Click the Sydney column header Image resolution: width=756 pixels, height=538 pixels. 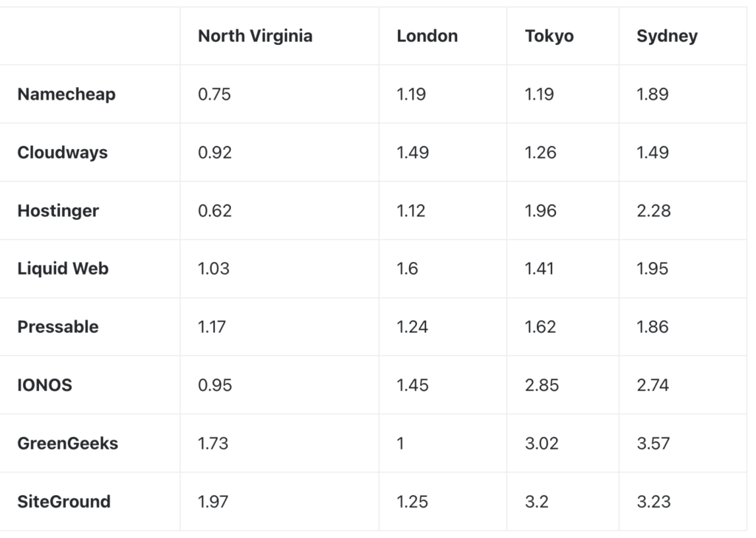click(667, 36)
